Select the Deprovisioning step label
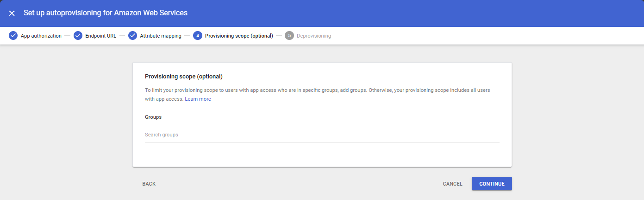Image resolution: width=644 pixels, height=200 pixels. tap(314, 36)
